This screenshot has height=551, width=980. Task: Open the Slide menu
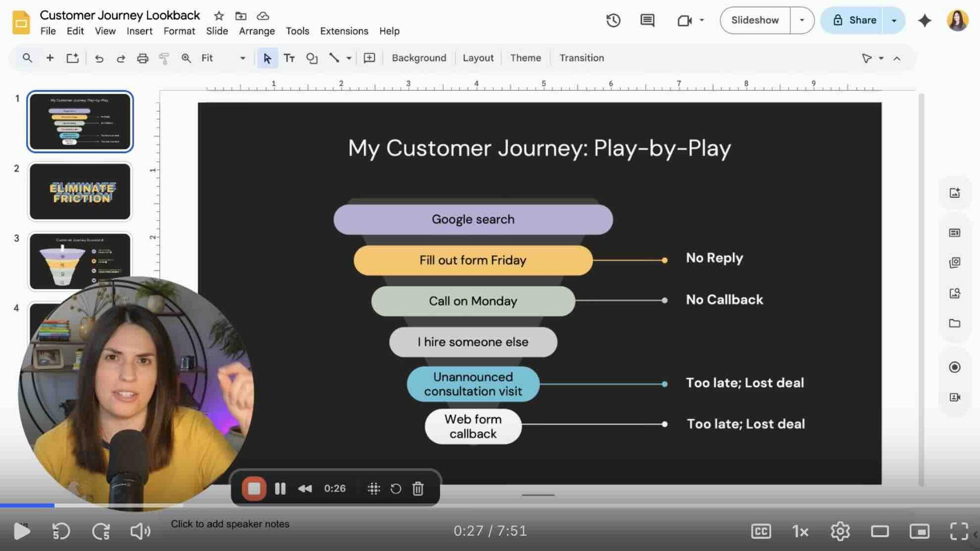point(217,31)
